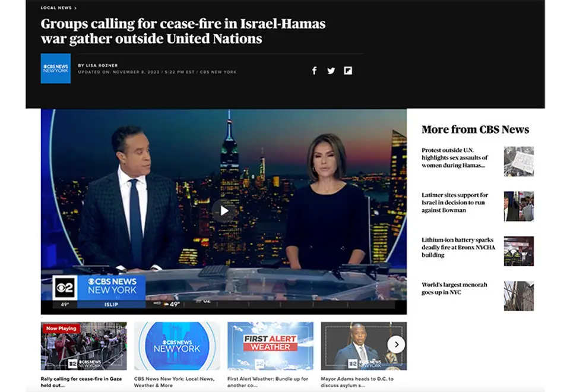Image resolution: width=570 pixels, height=392 pixels.
Task: Open 'Mayor Adams heads to D.C.' caption
Action: (357, 382)
